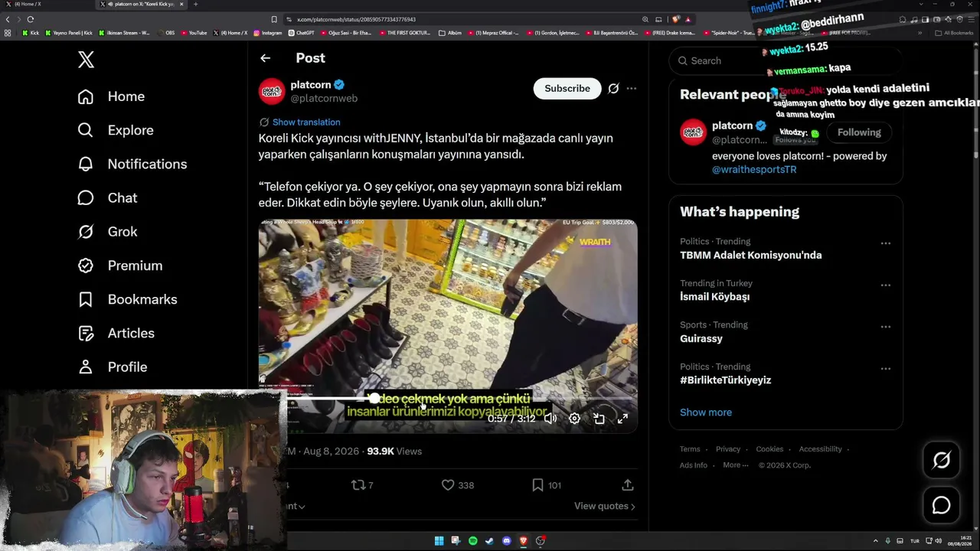Open more options for İsmail Köybaşı trend

point(886,285)
